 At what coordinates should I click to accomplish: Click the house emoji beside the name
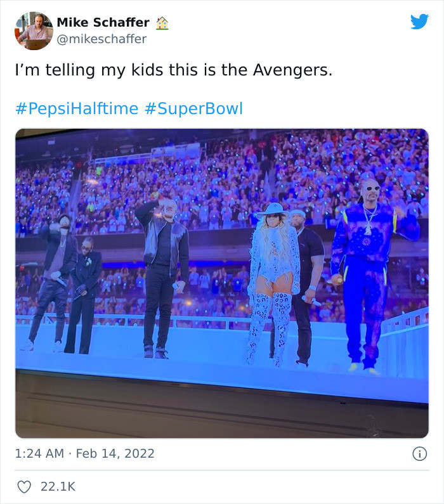tap(162, 23)
